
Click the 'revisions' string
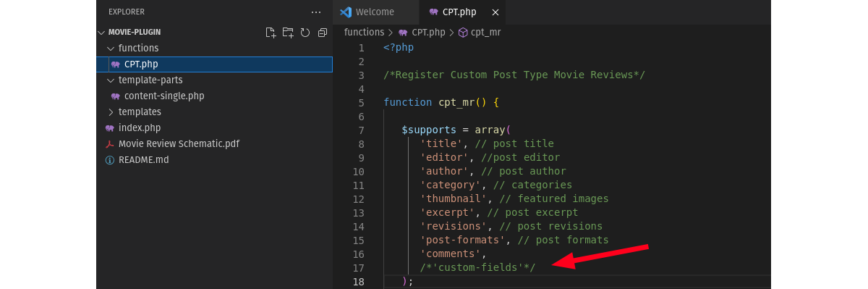[454, 227]
